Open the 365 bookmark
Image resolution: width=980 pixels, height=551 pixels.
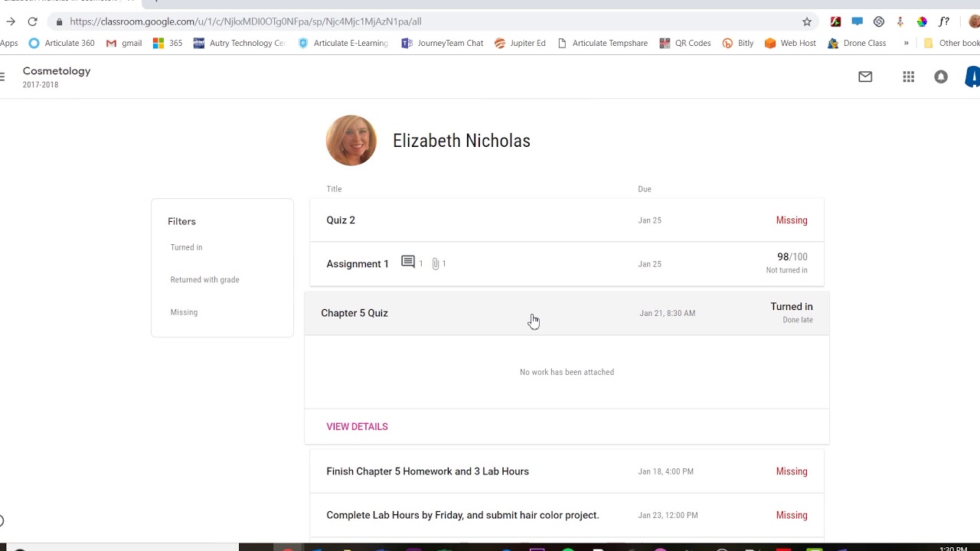pos(168,43)
